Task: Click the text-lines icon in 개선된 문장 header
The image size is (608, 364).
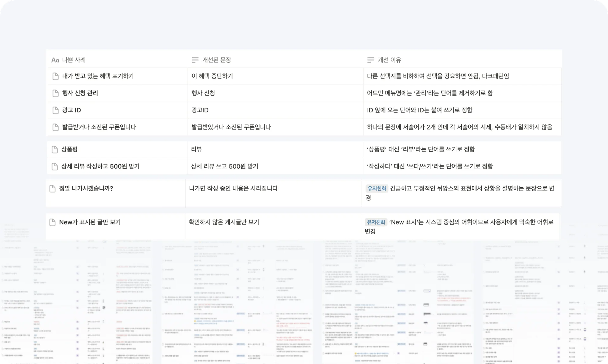Action: [x=195, y=60]
